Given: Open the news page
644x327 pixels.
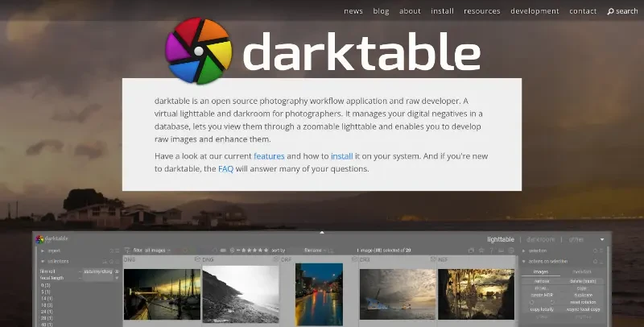Looking at the screenshot, I should pyautogui.click(x=353, y=11).
